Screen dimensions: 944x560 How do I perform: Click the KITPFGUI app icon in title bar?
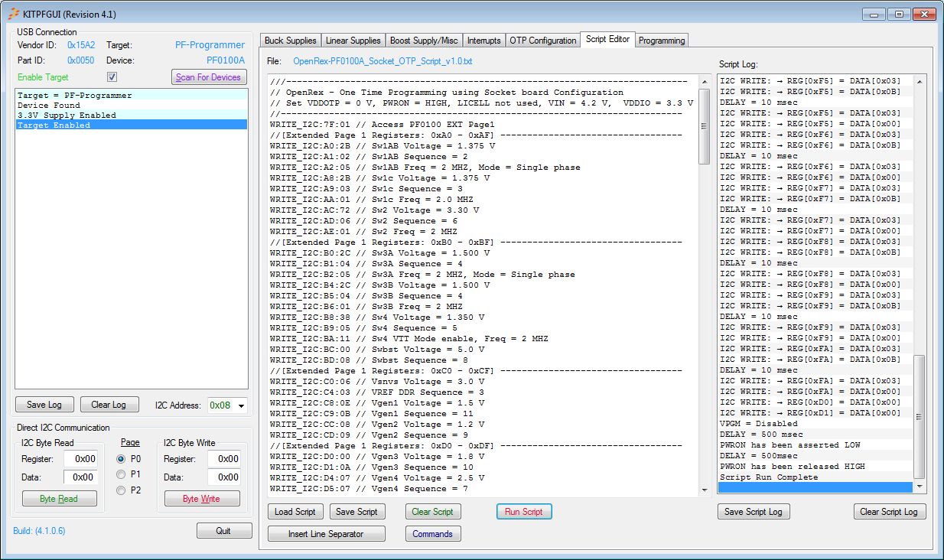pos(13,14)
